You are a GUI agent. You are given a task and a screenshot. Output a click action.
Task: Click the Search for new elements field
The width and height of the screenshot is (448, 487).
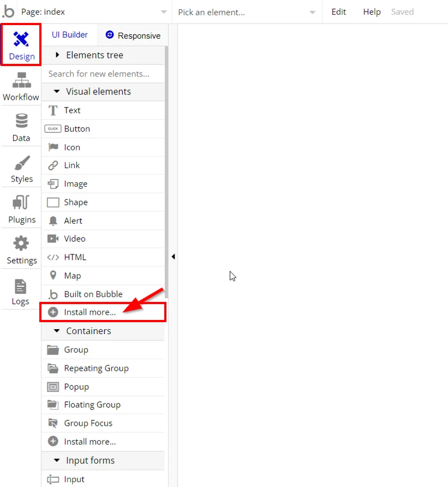pyautogui.click(x=103, y=74)
